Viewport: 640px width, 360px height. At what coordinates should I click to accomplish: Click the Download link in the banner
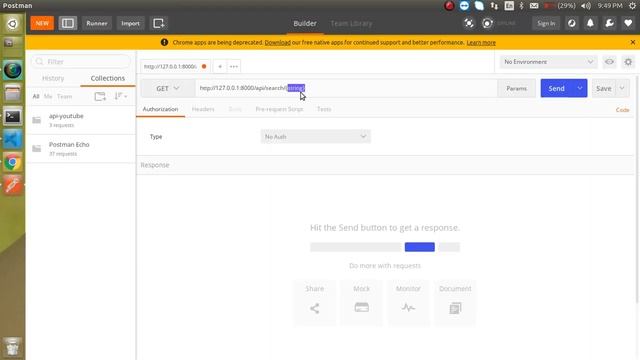278,42
